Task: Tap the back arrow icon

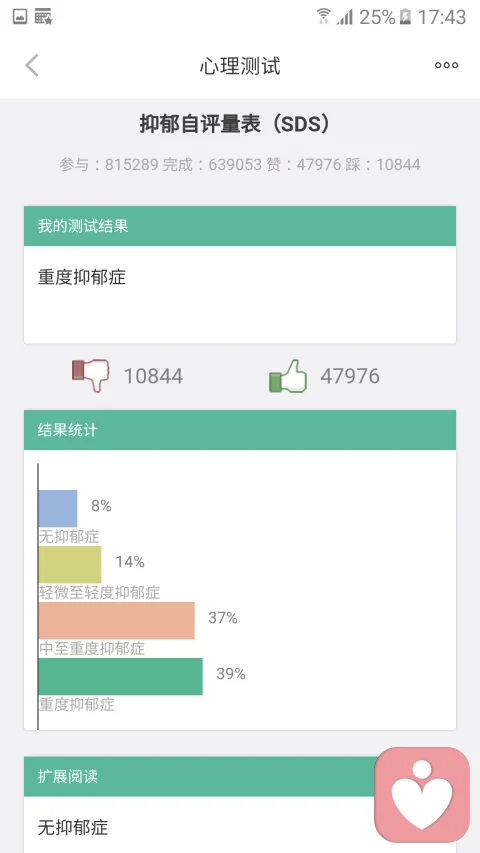Action: 32,66
